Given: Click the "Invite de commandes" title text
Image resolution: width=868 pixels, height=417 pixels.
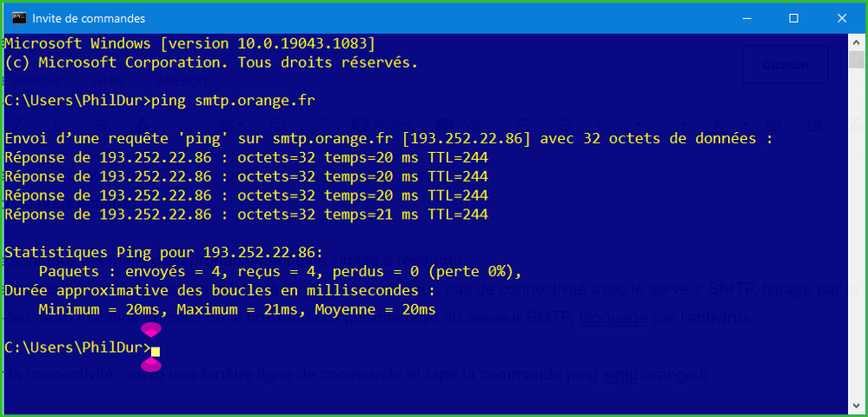Looking at the screenshot, I should pyautogui.click(x=88, y=18).
